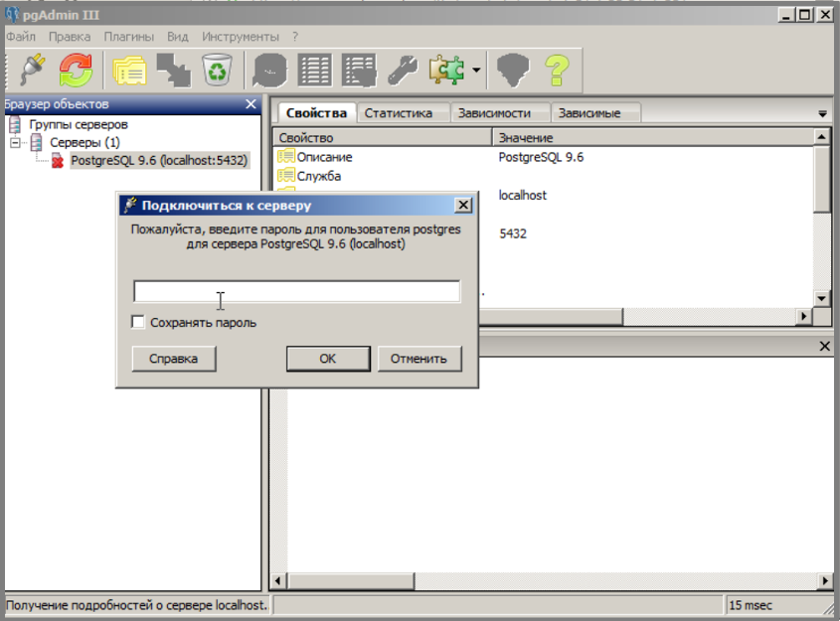This screenshot has height=621, width=840.
Task: Enable the Сохранять пароль checkbox
Action: click(138, 322)
